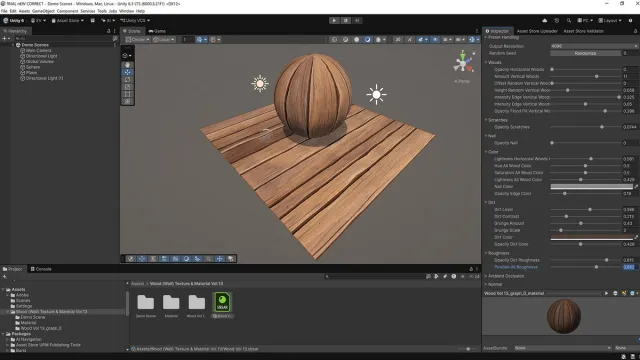
Task: Open the Asset Store dropdown
Action: pos(67,20)
